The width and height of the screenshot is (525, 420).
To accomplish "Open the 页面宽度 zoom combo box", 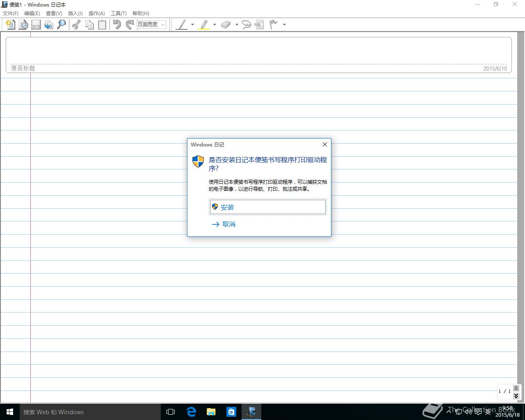I will pos(151,25).
